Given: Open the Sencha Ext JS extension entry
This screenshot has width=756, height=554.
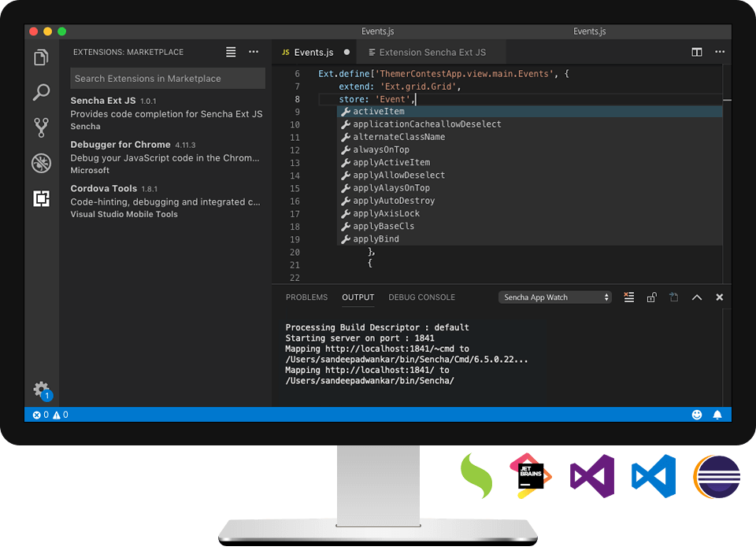Looking at the screenshot, I should click(167, 113).
